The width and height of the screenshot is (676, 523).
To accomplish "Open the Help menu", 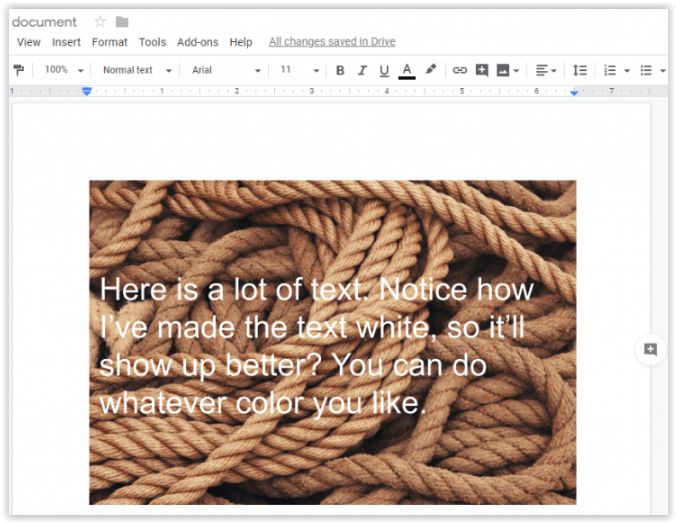I will pos(241,42).
